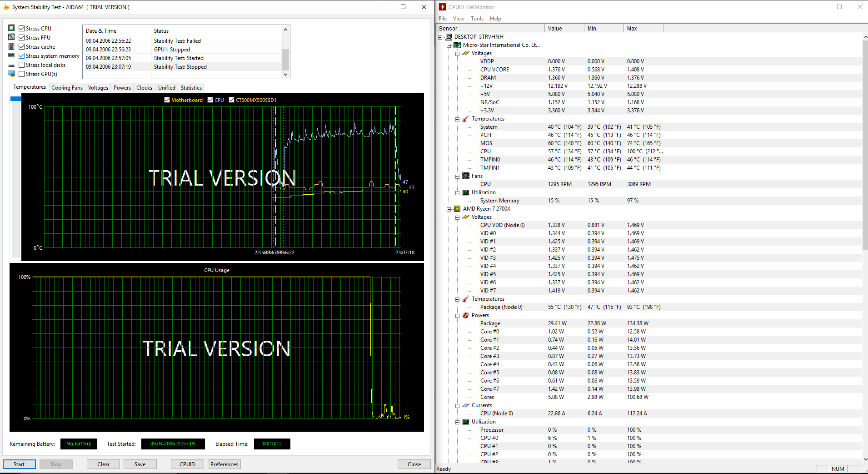Open the CPUID panel
868x474 pixels.
(x=187, y=464)
